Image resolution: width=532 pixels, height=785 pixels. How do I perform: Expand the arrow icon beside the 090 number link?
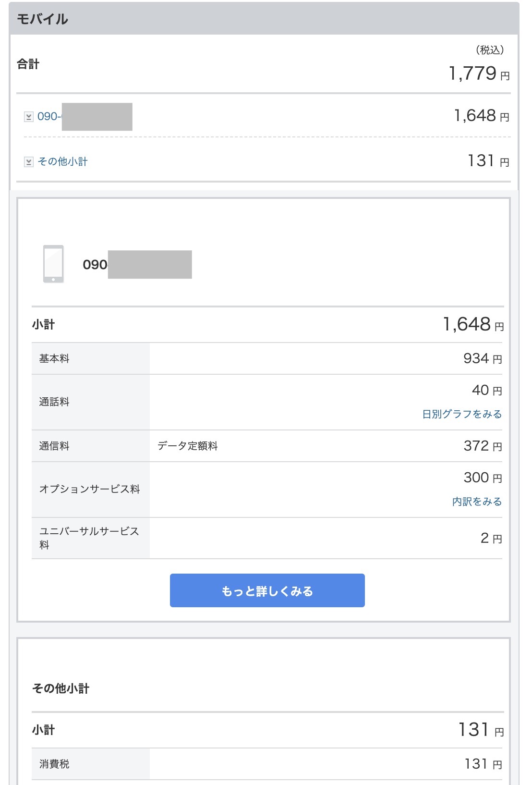[x=29, y=117]
